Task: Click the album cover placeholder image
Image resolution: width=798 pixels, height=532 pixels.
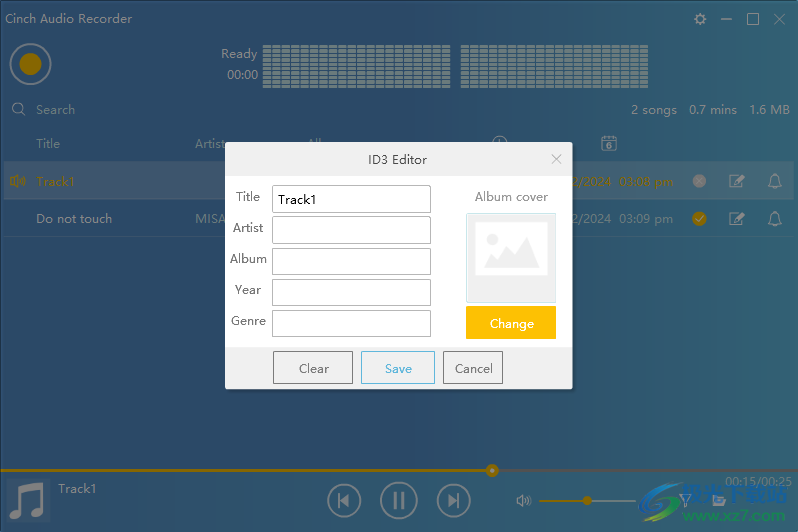Action: tap(511, 258)
